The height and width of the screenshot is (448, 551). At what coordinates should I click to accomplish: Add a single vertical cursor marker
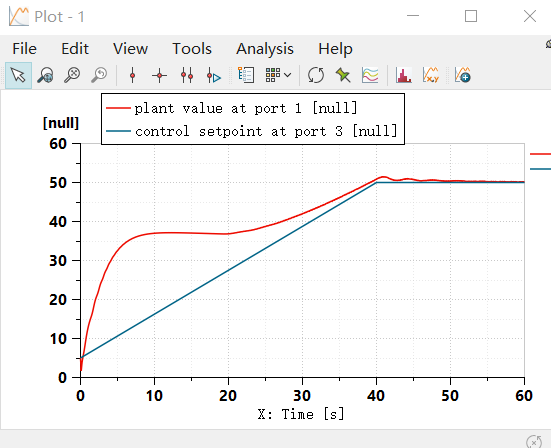132,75
